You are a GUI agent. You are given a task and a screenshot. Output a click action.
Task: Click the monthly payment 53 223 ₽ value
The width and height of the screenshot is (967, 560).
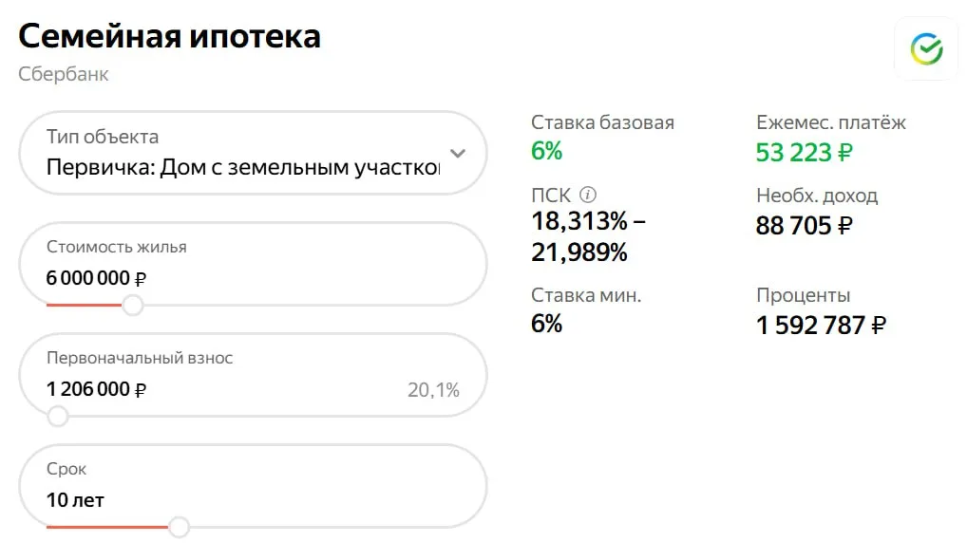(804, 152)
